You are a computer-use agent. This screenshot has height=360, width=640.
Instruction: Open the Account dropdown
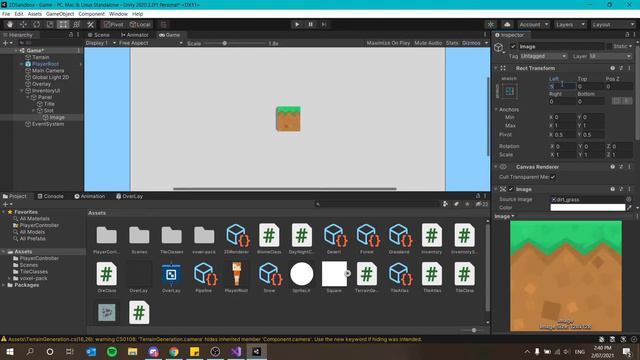point(533,24)
